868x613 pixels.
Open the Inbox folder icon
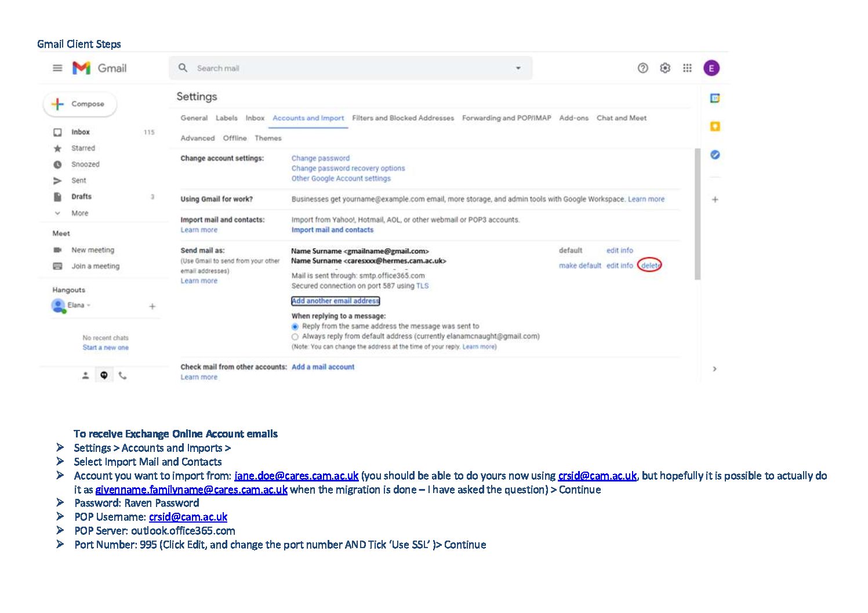(x=57, y=132)
